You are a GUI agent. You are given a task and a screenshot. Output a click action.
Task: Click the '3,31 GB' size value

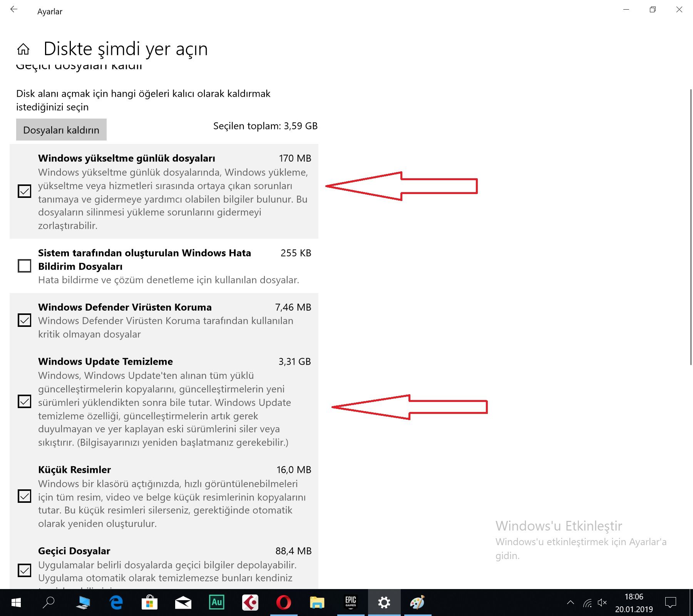click(295, 362)
